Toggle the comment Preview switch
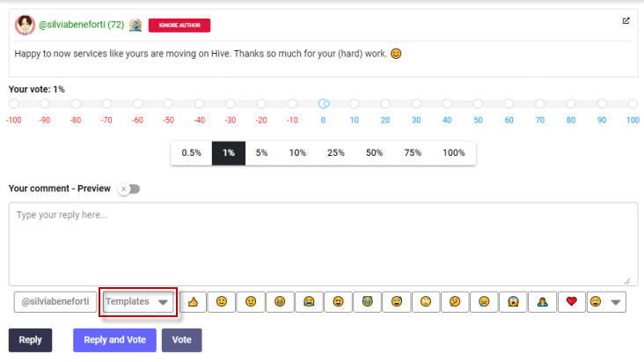 click(x=129, y=188)
